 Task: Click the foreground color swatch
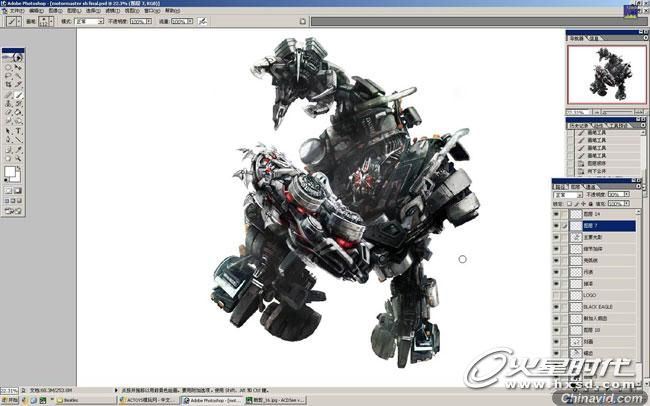click(x=10, y=171)
